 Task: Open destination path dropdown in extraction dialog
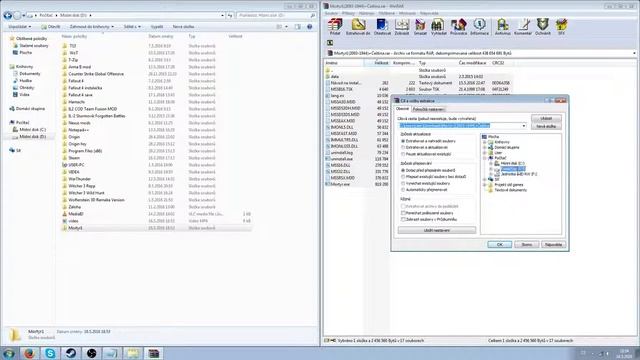point(524,126)
